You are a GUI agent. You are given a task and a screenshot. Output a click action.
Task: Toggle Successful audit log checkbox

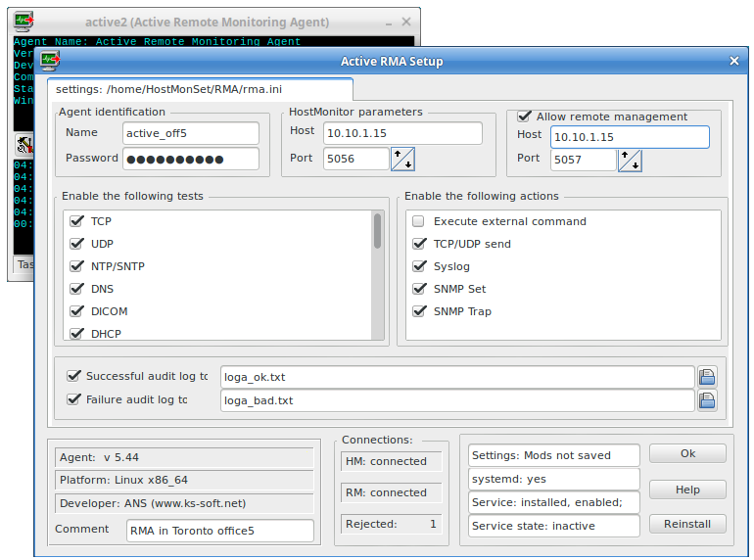click(73, 376)
